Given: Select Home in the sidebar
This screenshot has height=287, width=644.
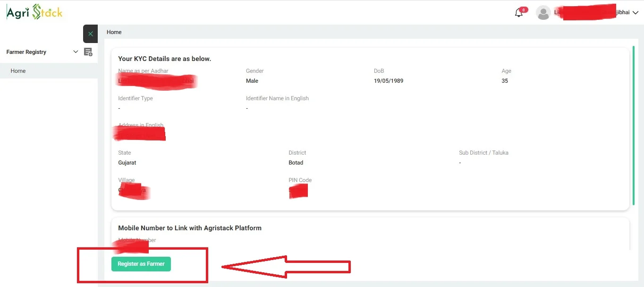Looking at the screenshot, I should pyautogui.click(x=49, y=71).
